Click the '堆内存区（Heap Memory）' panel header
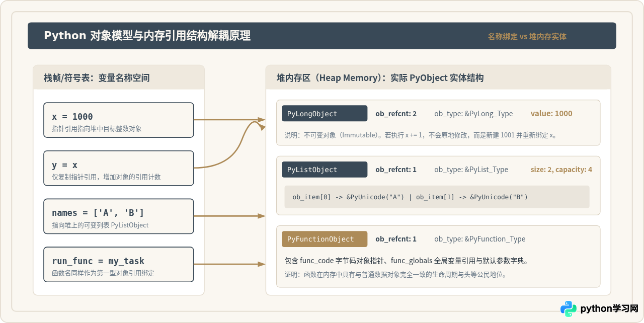 tap(438, 77)
